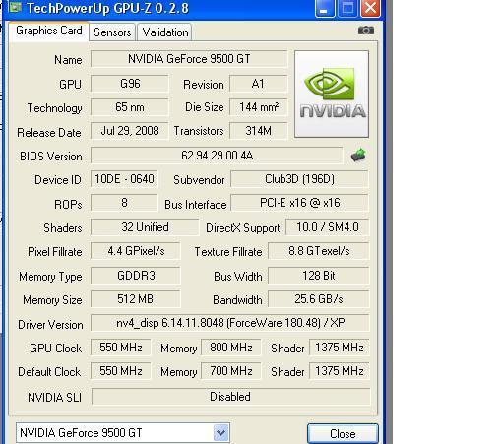Click the 'Bandwidth' label
The height and width of the screenshot is (444, 504).
tap(237, 300)
